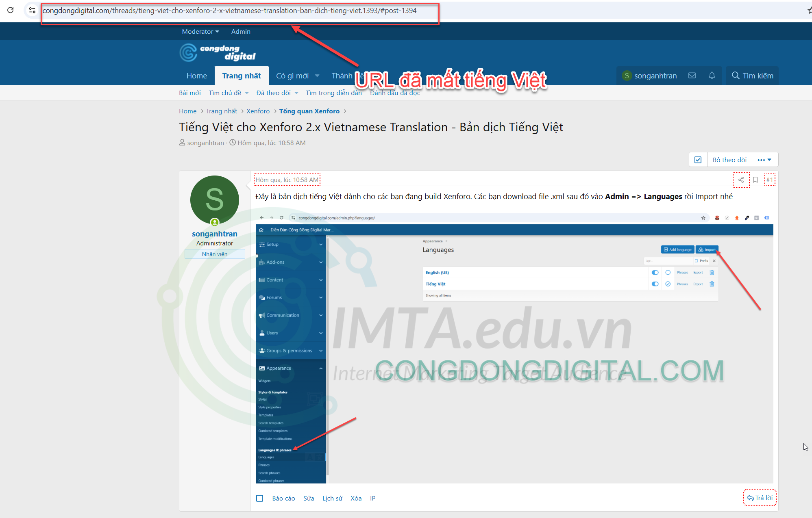
Task: Click Báo cáo to report post
Action: (x=284, y=498)
